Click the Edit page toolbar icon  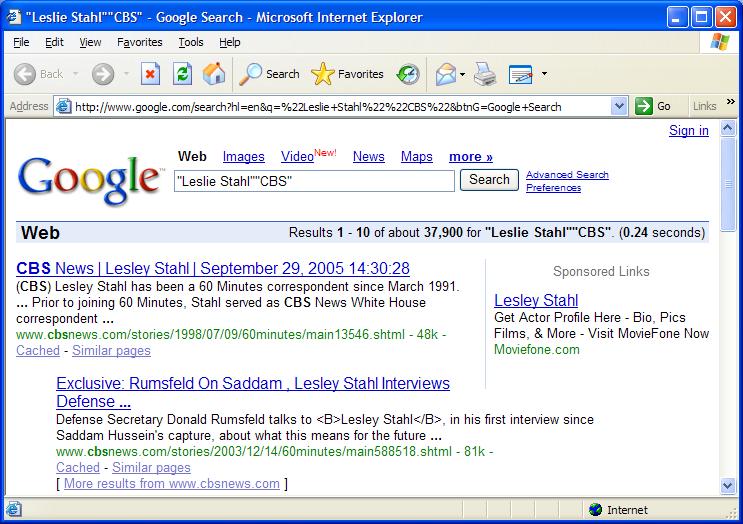[520, 74]
